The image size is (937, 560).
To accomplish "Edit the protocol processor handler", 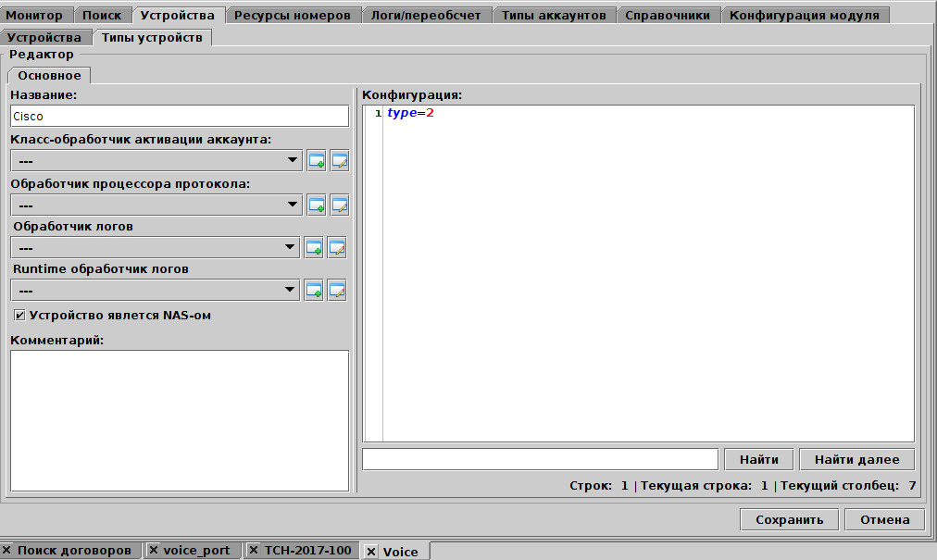I will [340, 205].
